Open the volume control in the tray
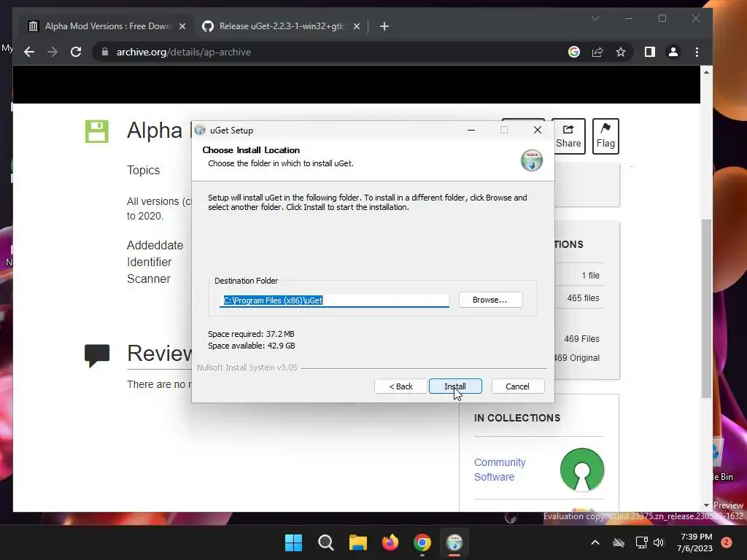The height and width of the screenshot is (560, 747). (x=659, y=542)
